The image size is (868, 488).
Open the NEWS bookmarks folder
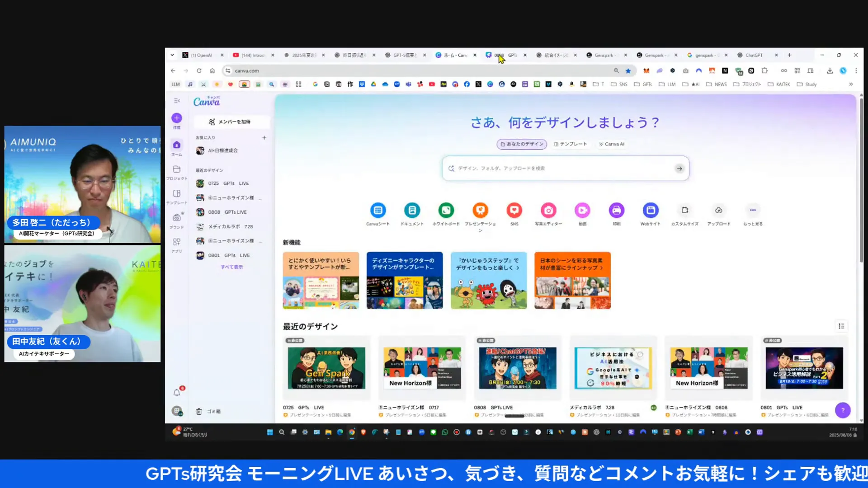tap(717, 84)
